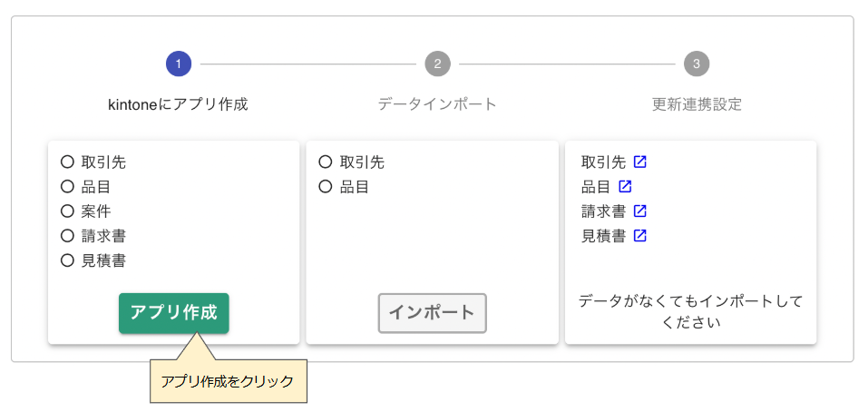
Task: Click the アプリ作成をクリック tooltip callout
Action: [x=228, y=381]
